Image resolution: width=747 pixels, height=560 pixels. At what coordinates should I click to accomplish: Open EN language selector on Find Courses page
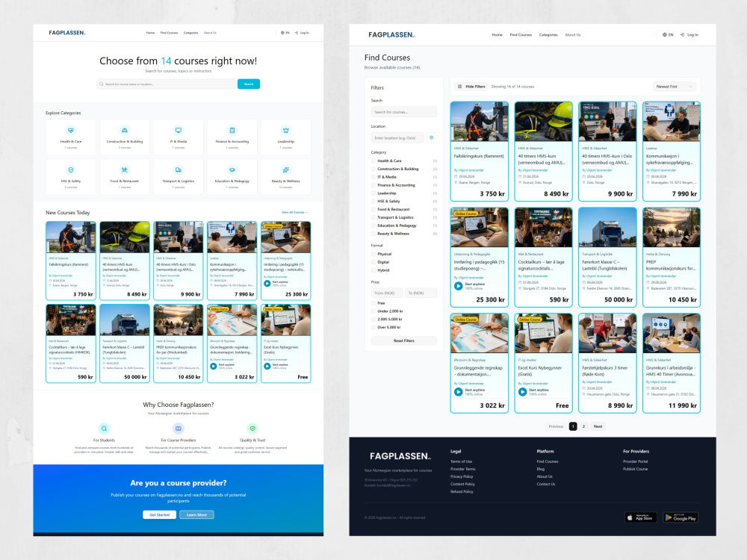pos(668,35)
